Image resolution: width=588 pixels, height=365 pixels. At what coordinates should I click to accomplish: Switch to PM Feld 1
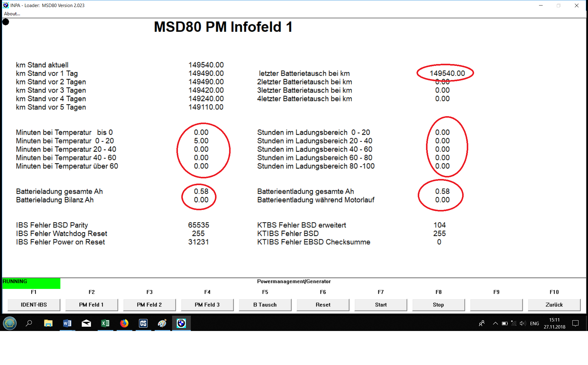[91, 305]
